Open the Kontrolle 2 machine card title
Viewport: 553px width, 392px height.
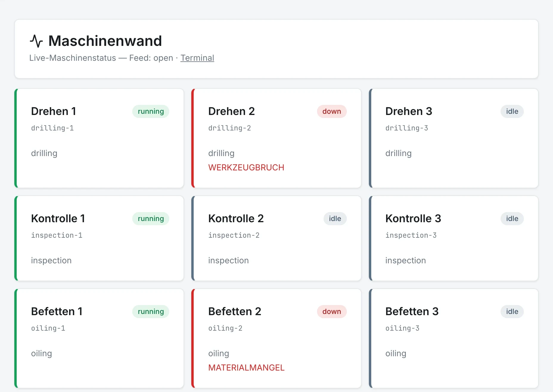pos(236,219)
